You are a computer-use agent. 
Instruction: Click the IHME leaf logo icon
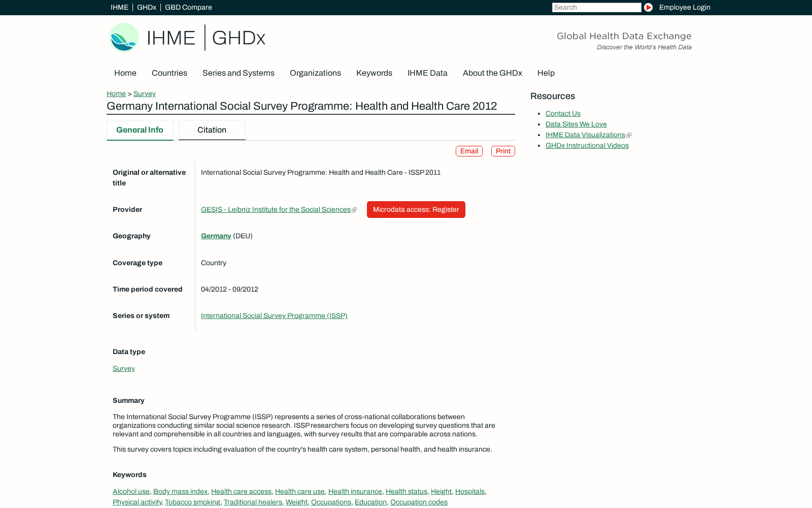[124, 38]
